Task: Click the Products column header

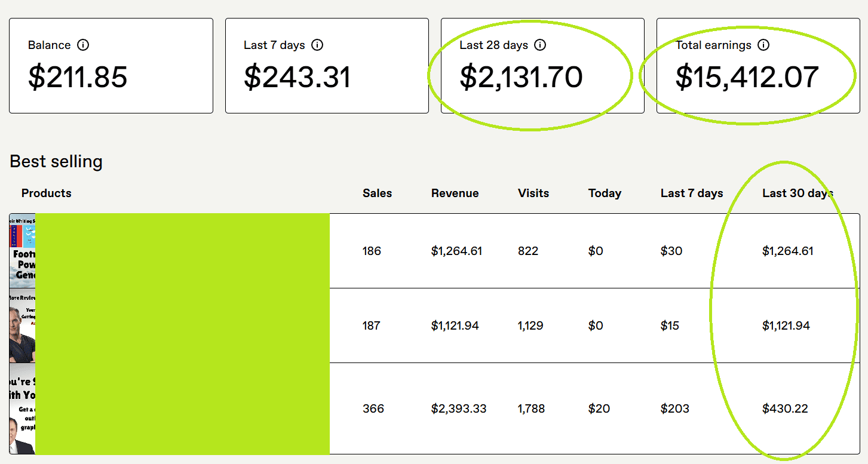Action: pyautogui.click(x=46, y=193)
